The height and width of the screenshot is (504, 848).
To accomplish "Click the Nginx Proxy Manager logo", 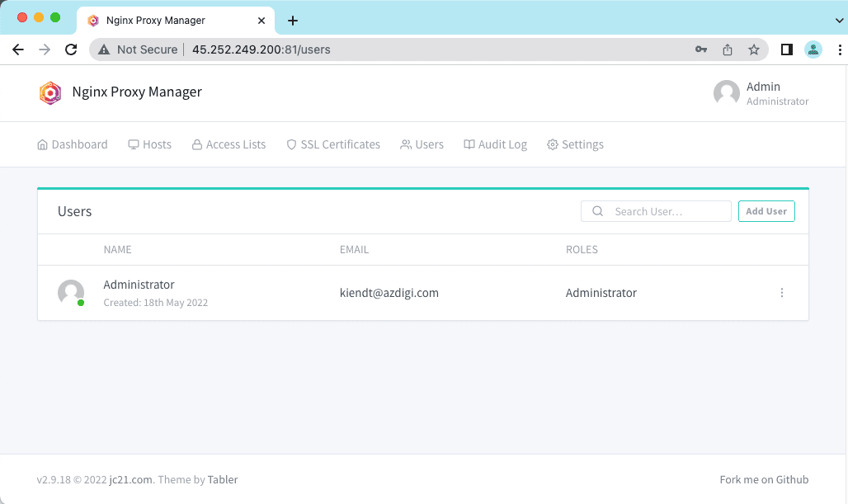I will [x=50, y=92].
